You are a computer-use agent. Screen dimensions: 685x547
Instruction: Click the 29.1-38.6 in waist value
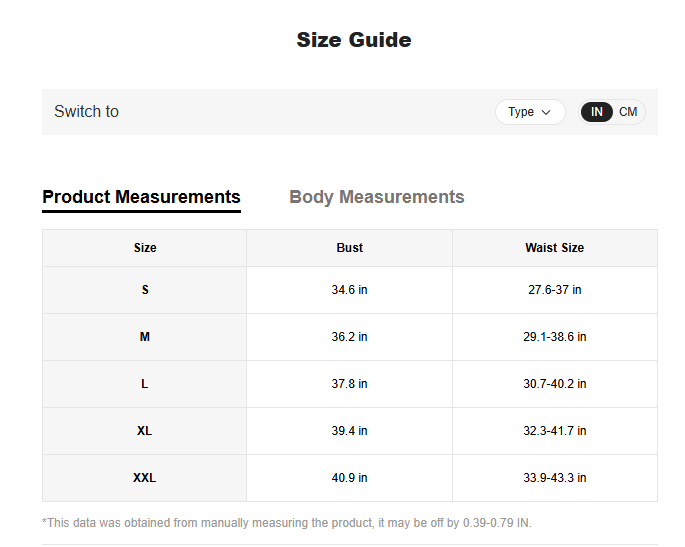pyautogui.click(x=555, y=337)
